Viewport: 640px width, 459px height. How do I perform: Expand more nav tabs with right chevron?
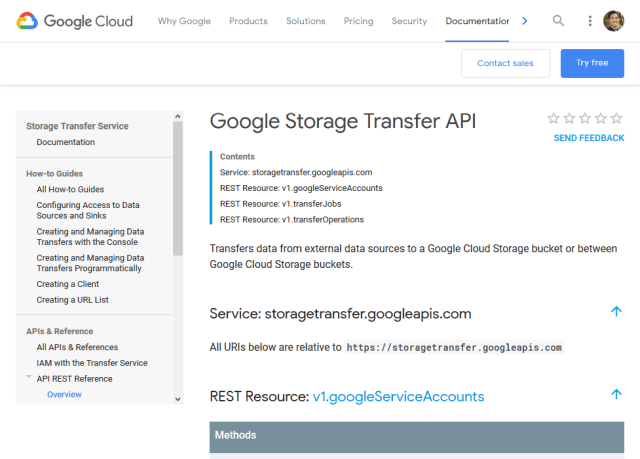coord(525,21)
